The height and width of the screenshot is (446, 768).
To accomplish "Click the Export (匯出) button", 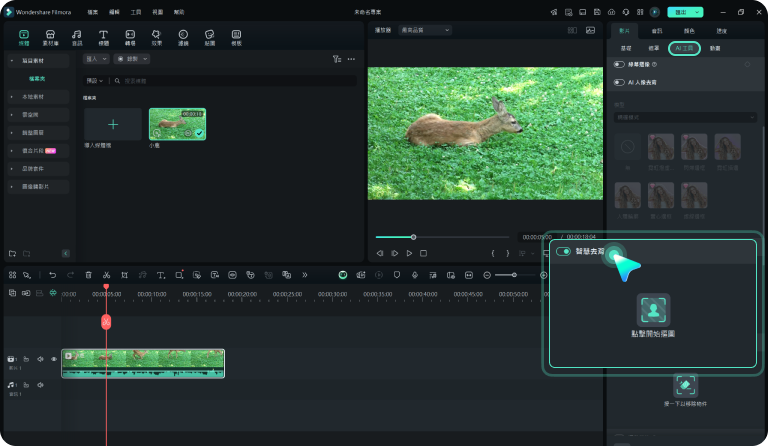I will tap(681, 12).
